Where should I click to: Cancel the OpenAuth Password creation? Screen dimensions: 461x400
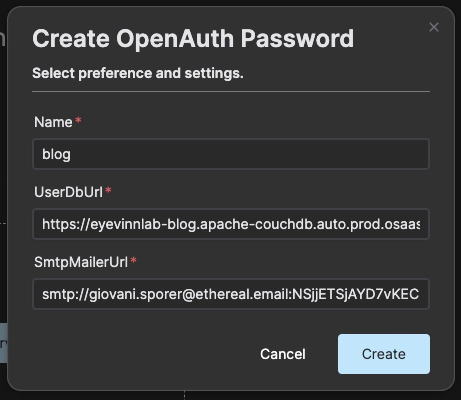point(283,354)
